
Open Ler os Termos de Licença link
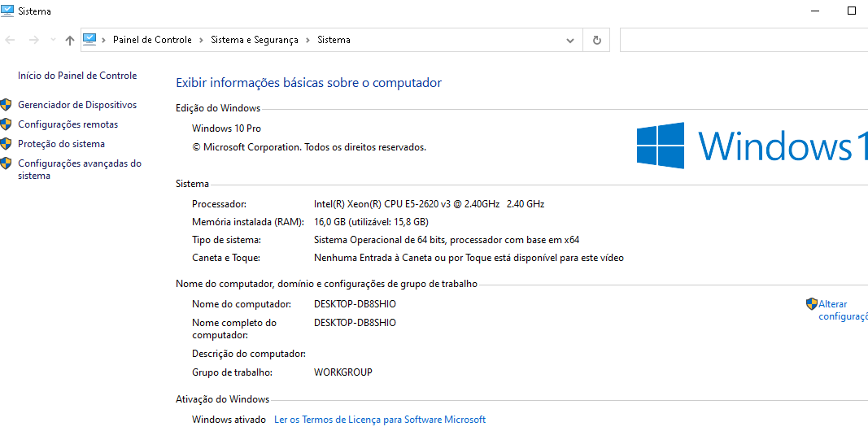point(380,420)
